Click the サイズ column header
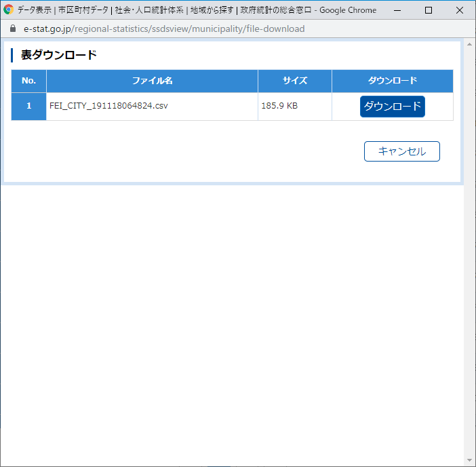The width and height of the screenshot is (476, 467). [295, 81]
